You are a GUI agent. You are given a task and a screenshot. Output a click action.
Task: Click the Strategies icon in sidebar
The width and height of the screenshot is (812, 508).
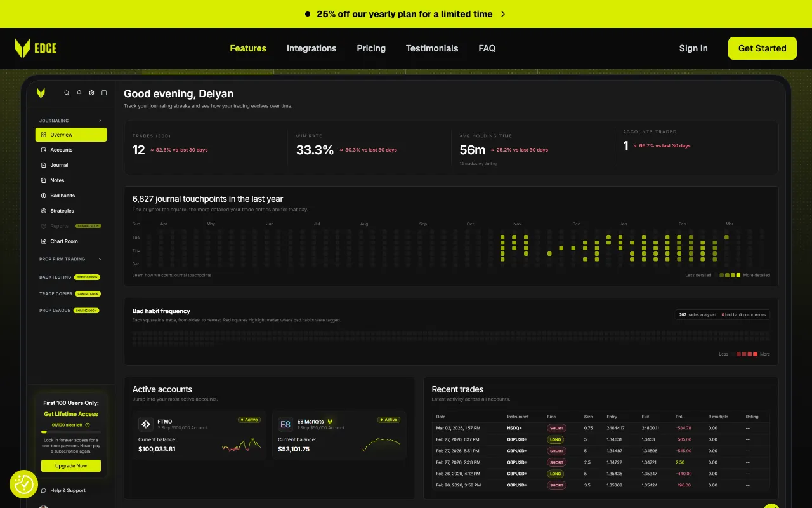(x=44, y=211)
